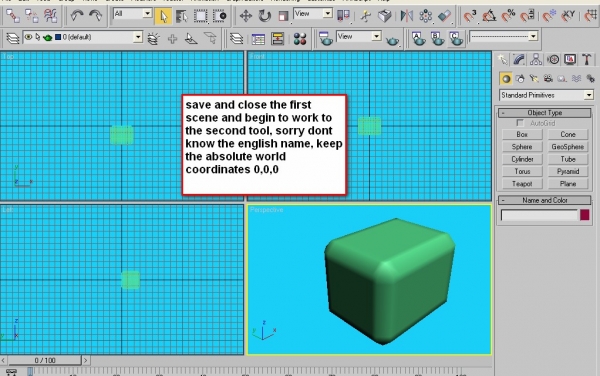The image size is (600, 376).
Task: Click the Teapot primitive button
Action: (522, 184)
